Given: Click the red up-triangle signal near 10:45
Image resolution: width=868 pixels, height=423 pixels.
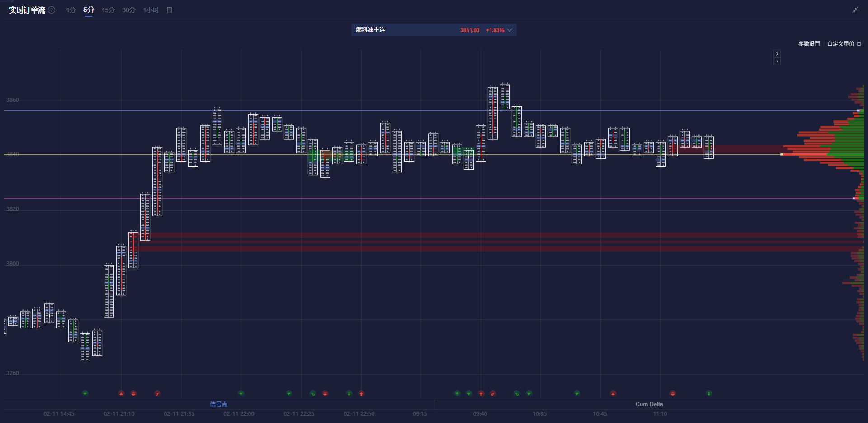Looking at the screenshot, I should pyautogui.click(x=613, y=394).
